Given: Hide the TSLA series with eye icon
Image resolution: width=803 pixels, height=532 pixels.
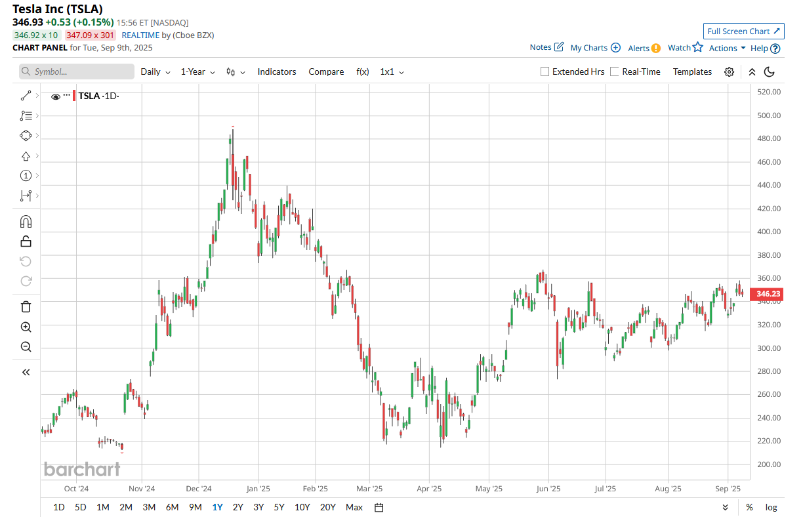Looking at the screenshot, I should click(x=56, y=96).
